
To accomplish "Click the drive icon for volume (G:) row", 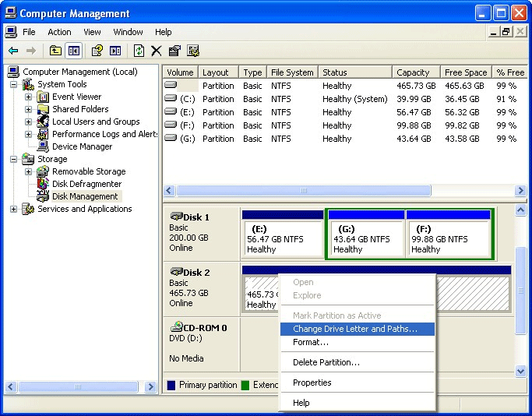I will [x=171, y=138].
